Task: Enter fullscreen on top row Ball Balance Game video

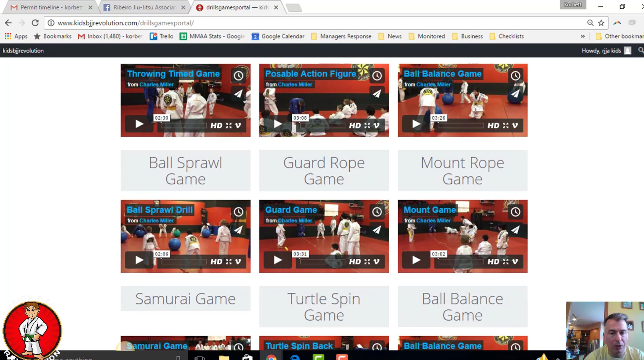Action: click(506, 126)
